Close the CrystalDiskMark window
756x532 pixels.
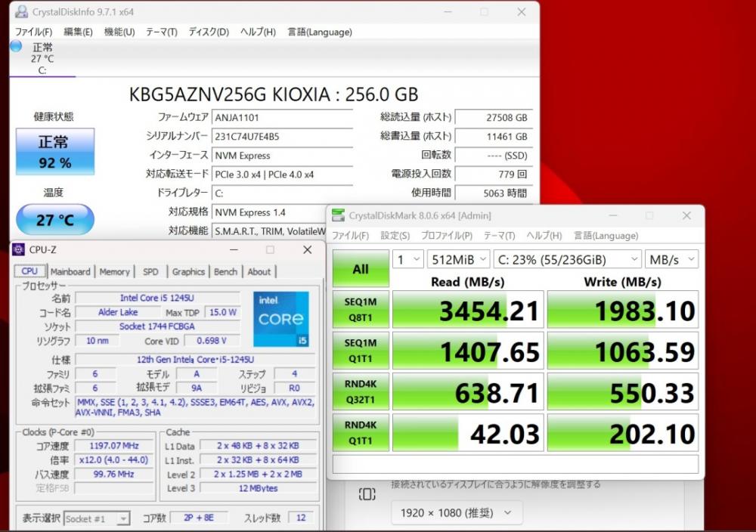coord(686,215)
